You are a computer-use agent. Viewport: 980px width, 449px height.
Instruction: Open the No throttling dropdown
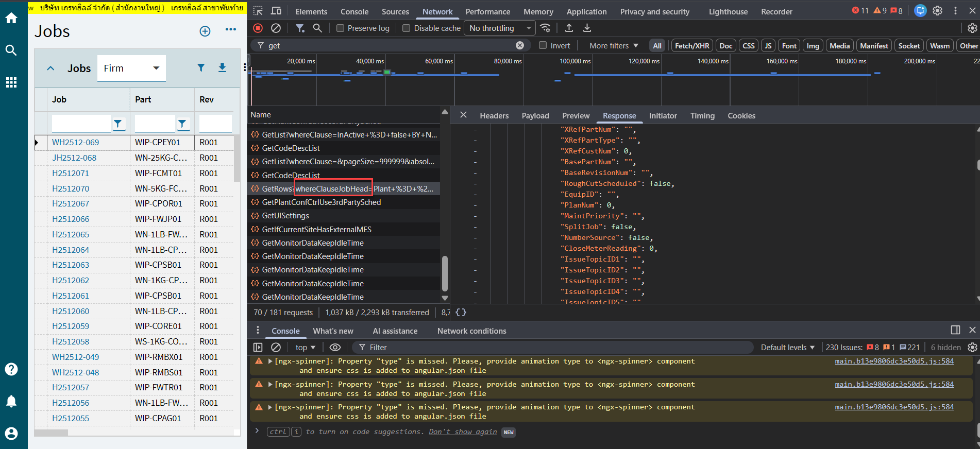[x=500, y=28]
